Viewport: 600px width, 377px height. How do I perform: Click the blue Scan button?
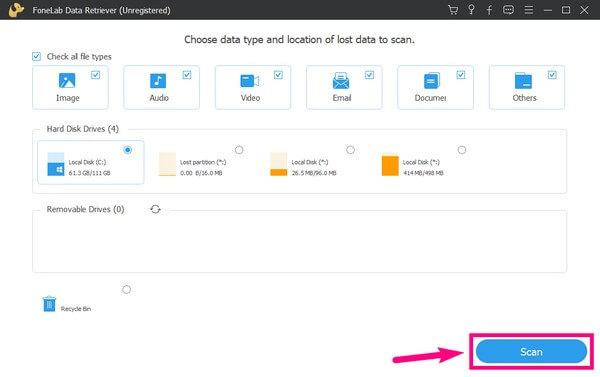click(x=531, y=351)
